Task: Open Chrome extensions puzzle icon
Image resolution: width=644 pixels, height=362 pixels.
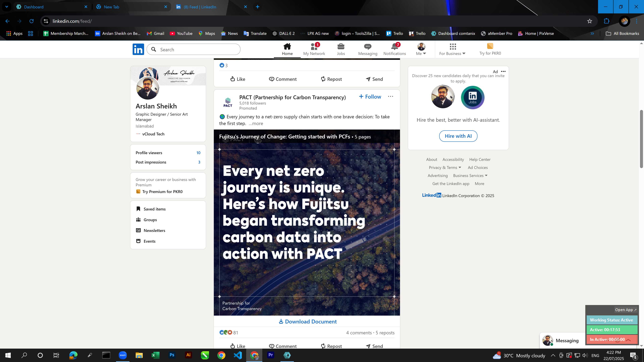Action: pyautogui.click(x=606, y=21)
